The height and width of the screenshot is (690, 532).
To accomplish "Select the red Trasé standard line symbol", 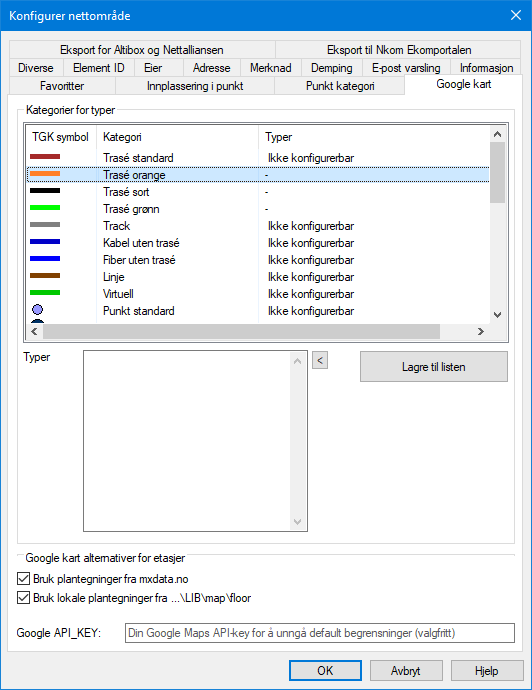I will click(45, 157).
